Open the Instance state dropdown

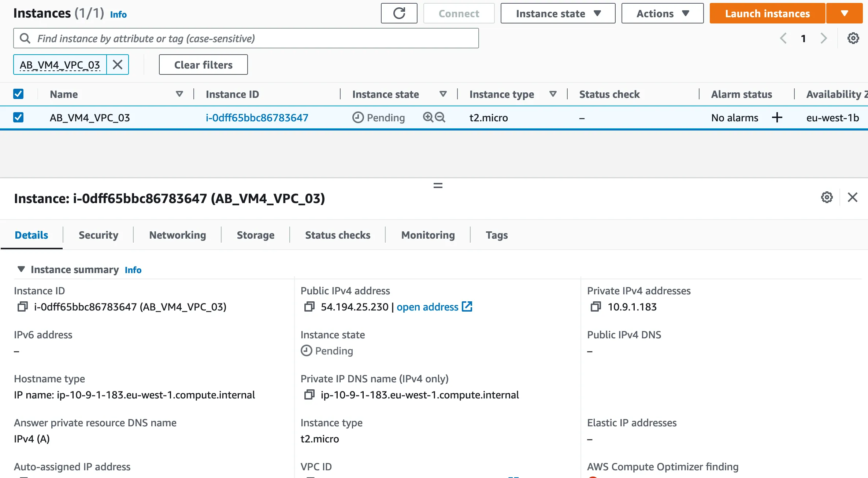point(558,14)
